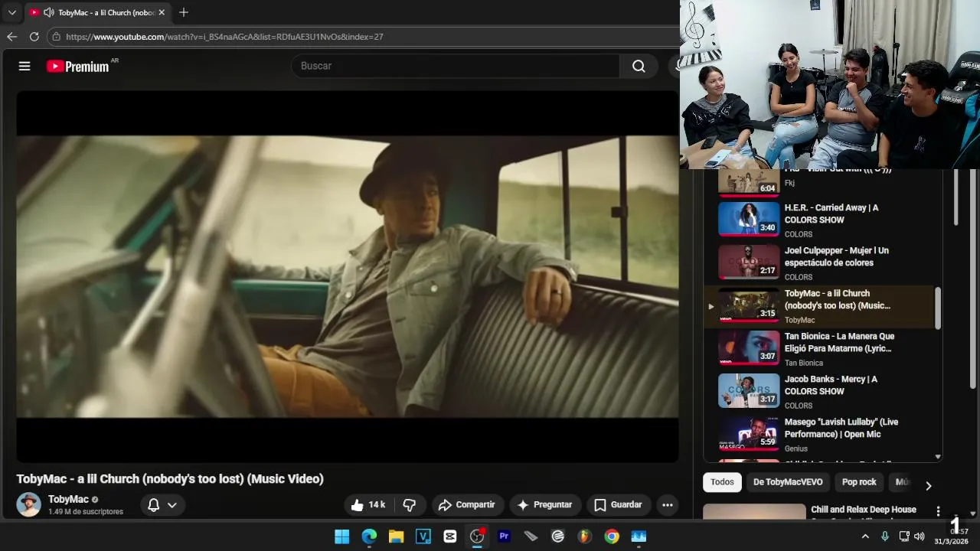Reload the page with refresh icon
This screenshot has height=551, width=980.
pyautogui.click(x=34, y=37)
